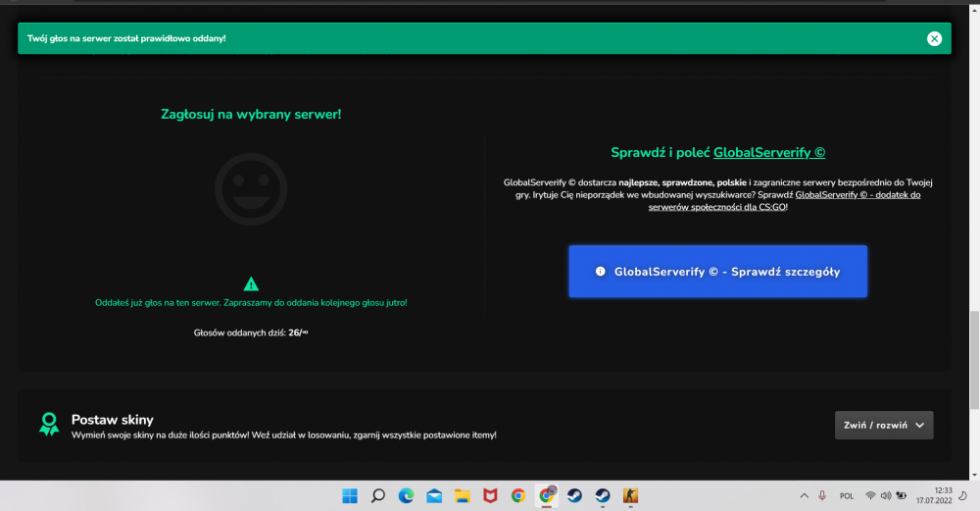
Task: Open the first Chrome taskbar icon
Action: 518,496
